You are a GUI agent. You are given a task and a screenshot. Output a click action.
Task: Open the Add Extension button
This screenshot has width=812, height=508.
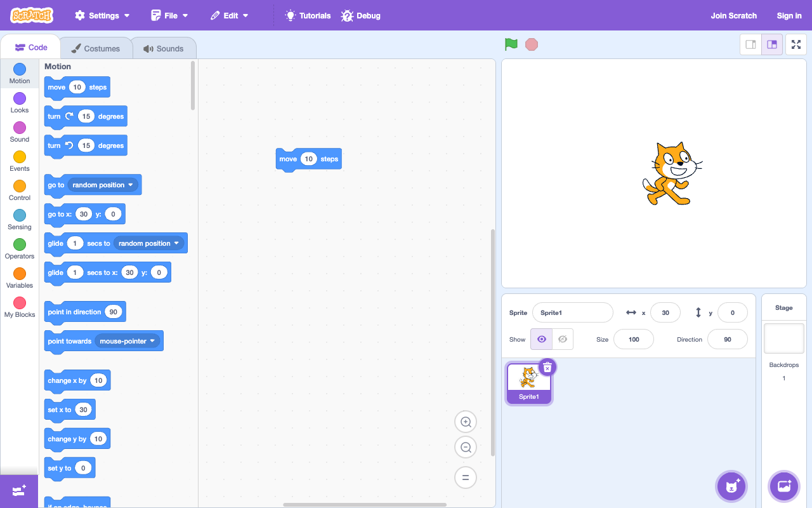point(19,491)
